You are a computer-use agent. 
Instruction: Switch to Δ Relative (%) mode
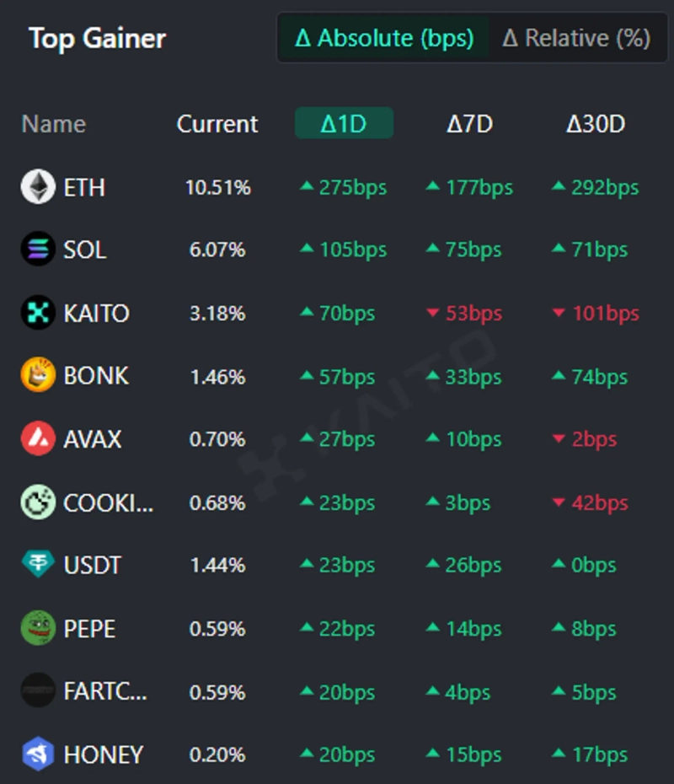pyautogui.click(x=576, y=38)
